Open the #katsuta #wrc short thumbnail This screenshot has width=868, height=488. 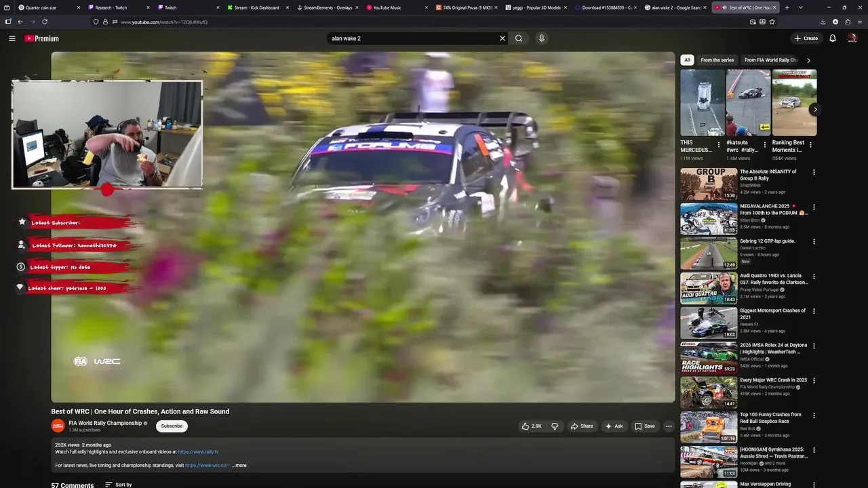point(749,103)
